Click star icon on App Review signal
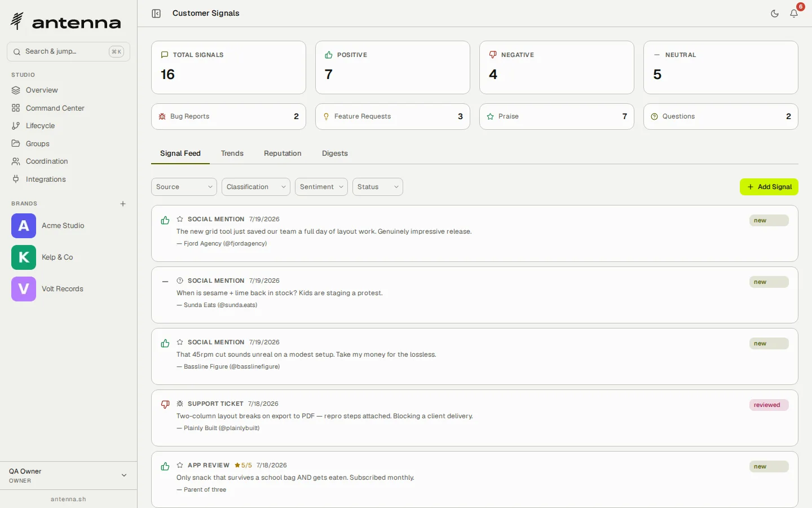The height and width of the screenshot is (508, 812). click(180, 465)
